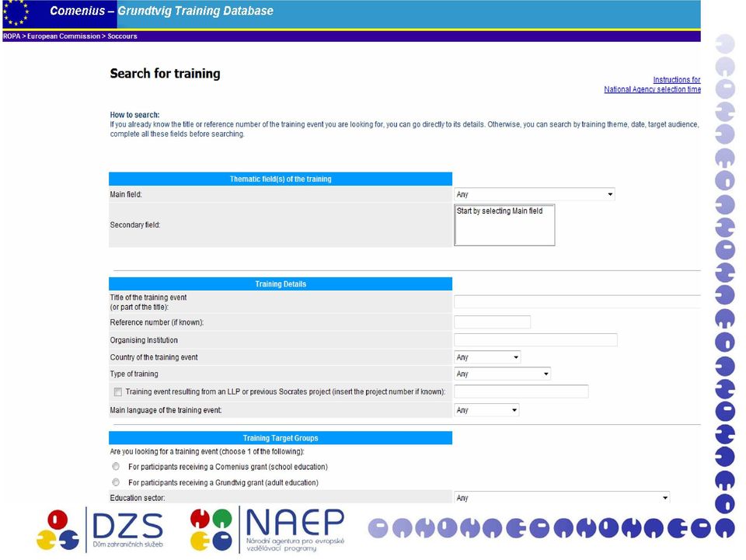
Task: Click the Comenius – Grundtvig Training Database title
Action: [162, 11]
